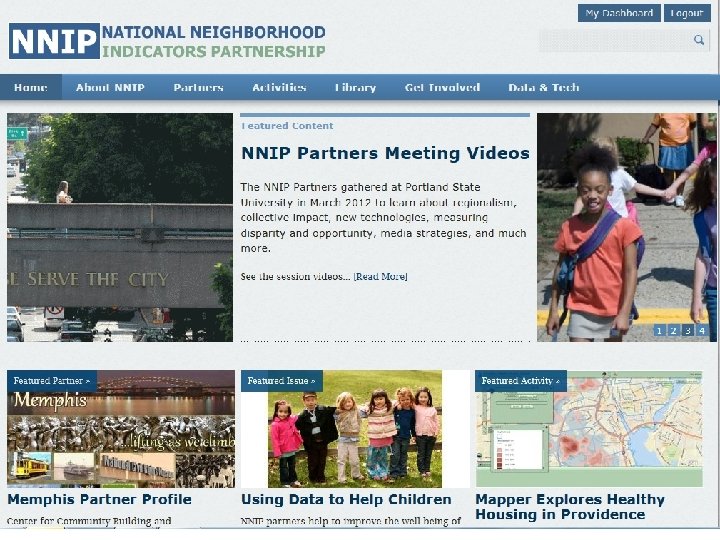Open the Data & Tech menu
The image size is (720, 540).
pyautogui.click(x=544, y=87)
